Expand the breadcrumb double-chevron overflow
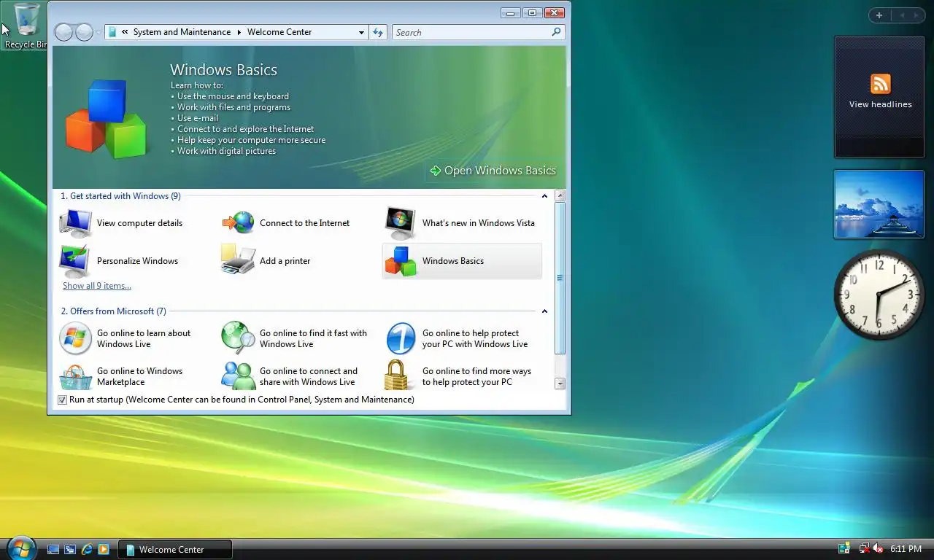 point(125,32)
